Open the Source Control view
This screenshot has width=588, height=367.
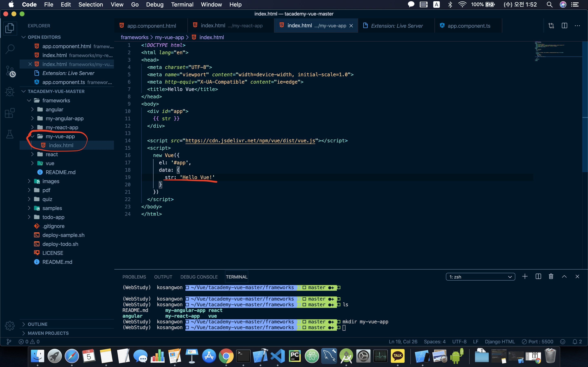point(10,71)
